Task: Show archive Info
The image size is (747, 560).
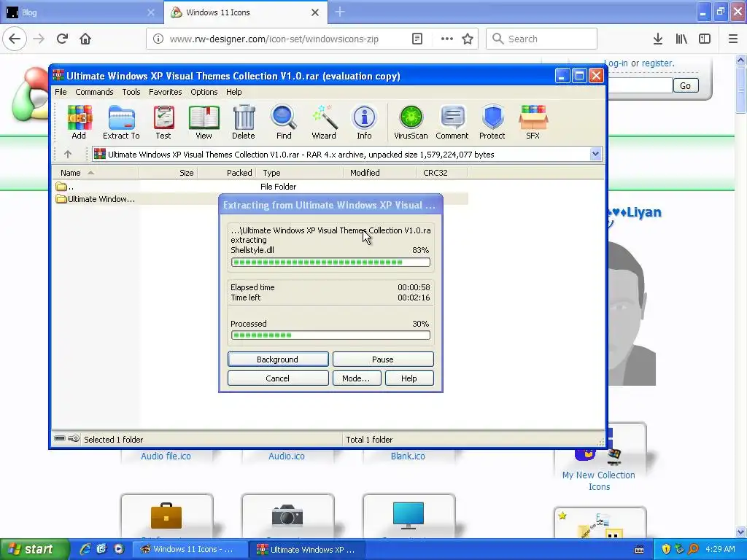Action: click(x=365, y=122)
